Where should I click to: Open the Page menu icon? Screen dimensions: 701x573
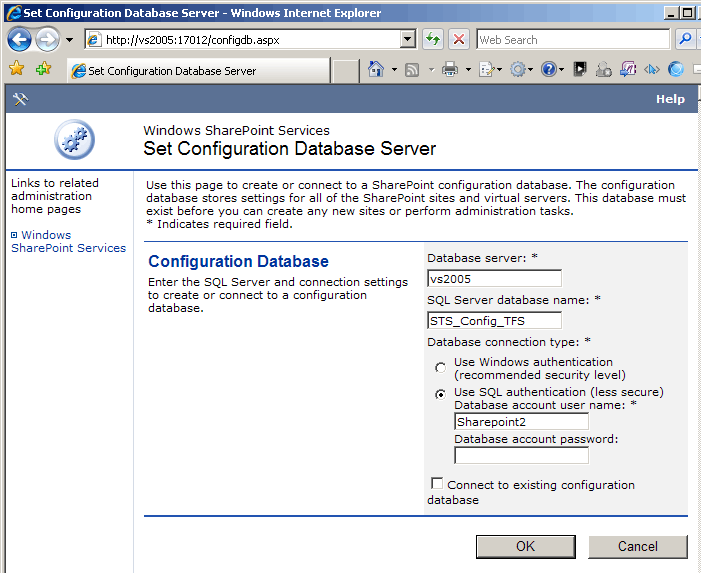pyautogui.click(x=490, y=69)
